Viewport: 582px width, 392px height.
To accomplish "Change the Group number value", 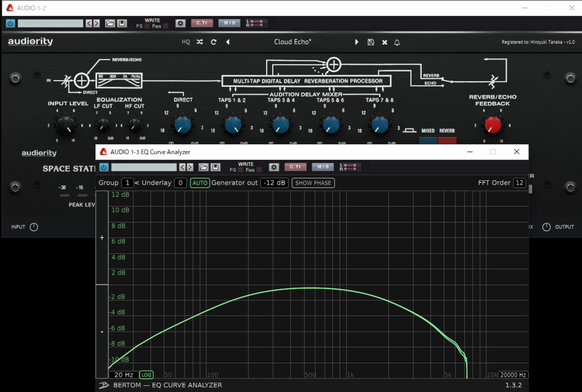I will pyautogui.click(x=127, y=183).
